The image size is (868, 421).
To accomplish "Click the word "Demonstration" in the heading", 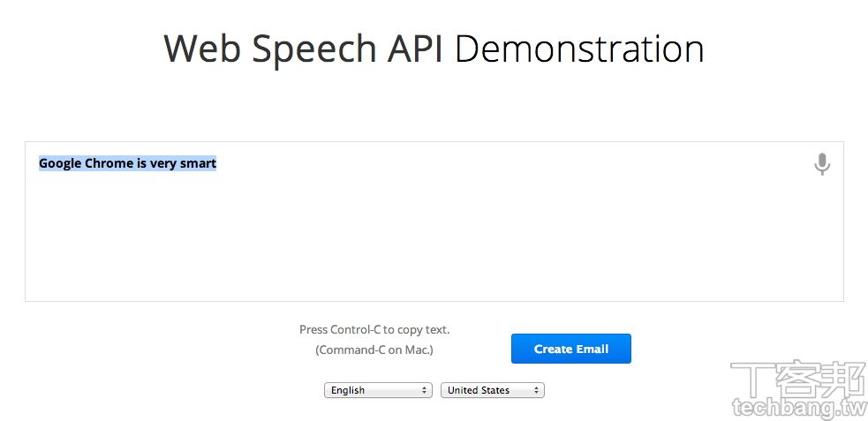I will (x=579, y=49).
